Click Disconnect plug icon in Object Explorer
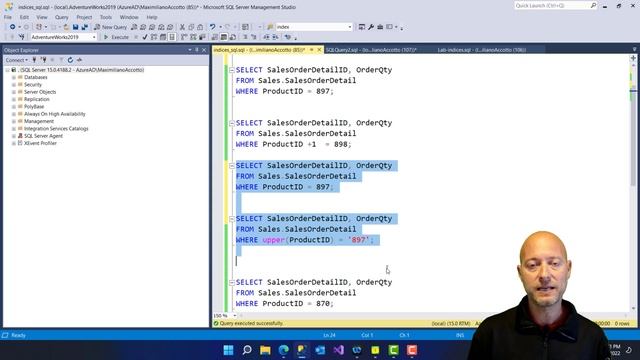This screenshot has height=360, width=640. click(43, 60)
